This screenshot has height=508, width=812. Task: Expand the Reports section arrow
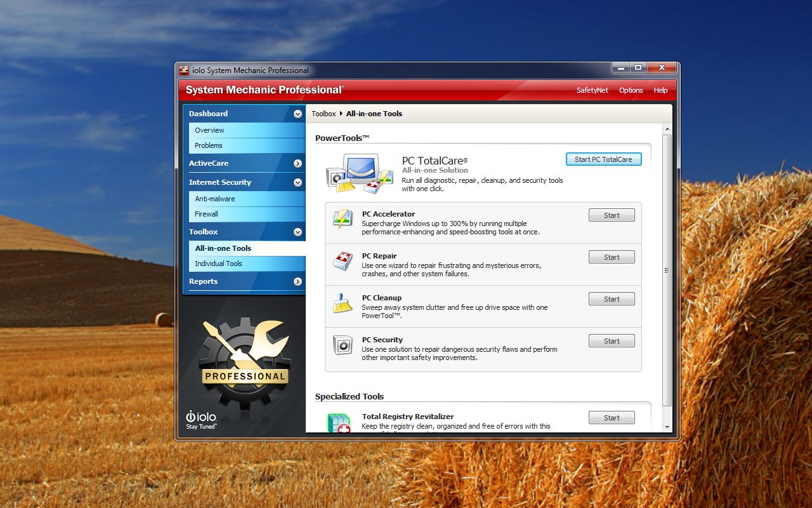[x=298, y=282]
